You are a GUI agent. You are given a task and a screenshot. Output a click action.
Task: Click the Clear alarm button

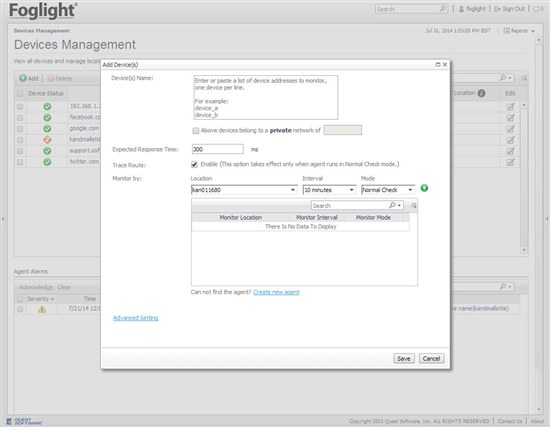64,287
